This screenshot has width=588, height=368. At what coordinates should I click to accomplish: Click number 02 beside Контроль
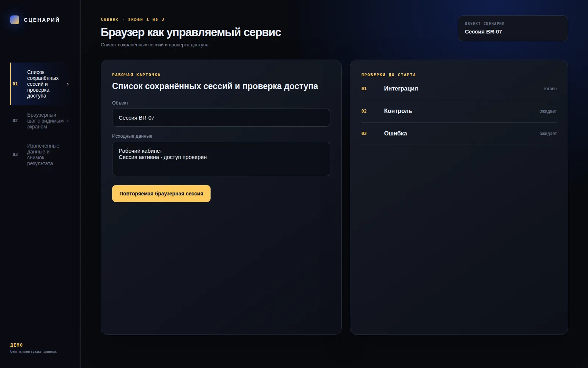point(364,111)
